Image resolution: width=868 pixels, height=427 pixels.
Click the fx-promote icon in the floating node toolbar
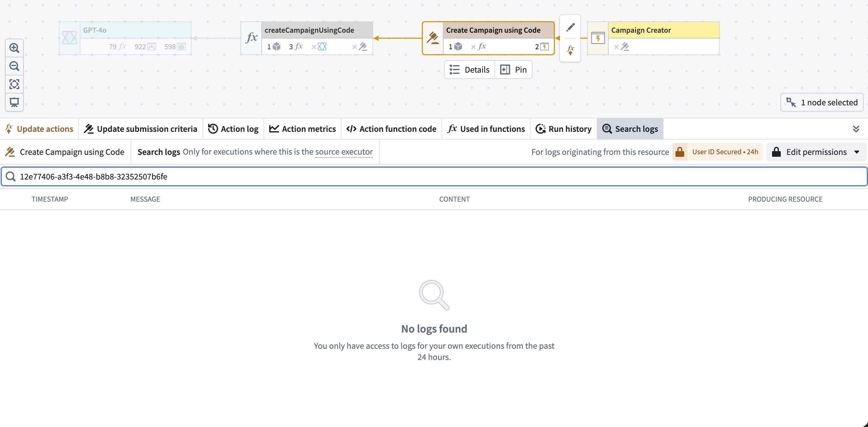[x=570, y=50]
